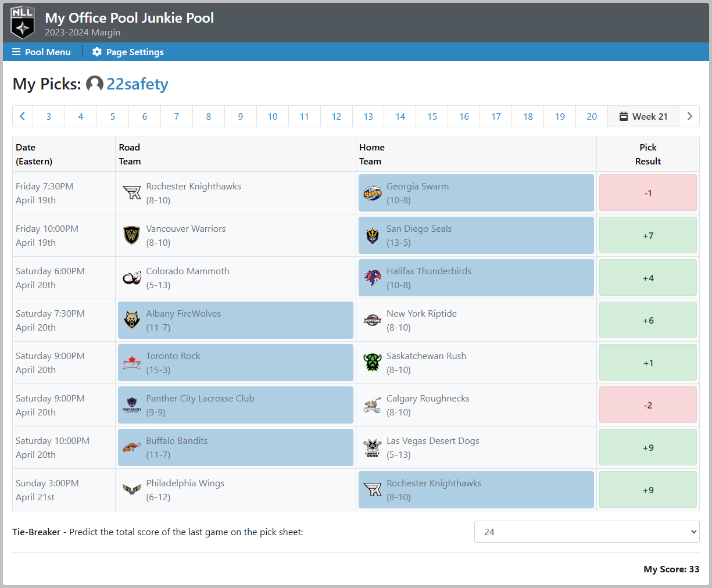Switch to week 12 tab

coord(337,116)
